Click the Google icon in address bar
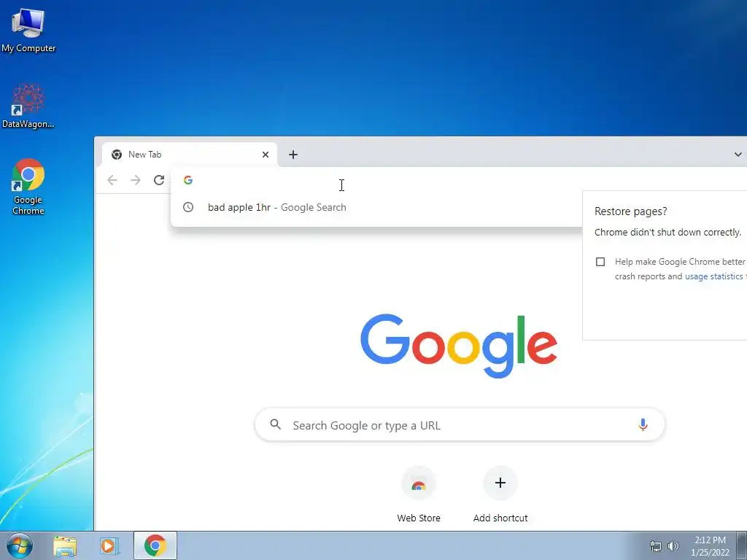Image resolution: width=747 pixels, height=560 pixels. click(x=188, y=180)
